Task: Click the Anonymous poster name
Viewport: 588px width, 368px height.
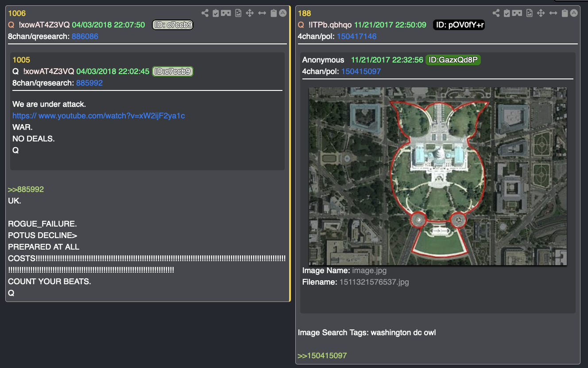Action: 323,60
